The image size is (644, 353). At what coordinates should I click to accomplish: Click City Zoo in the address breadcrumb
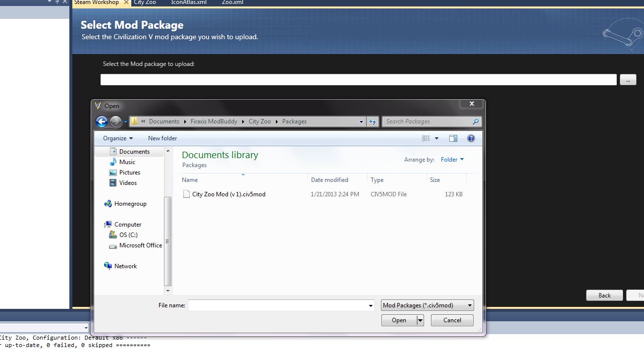coord(260,121)
